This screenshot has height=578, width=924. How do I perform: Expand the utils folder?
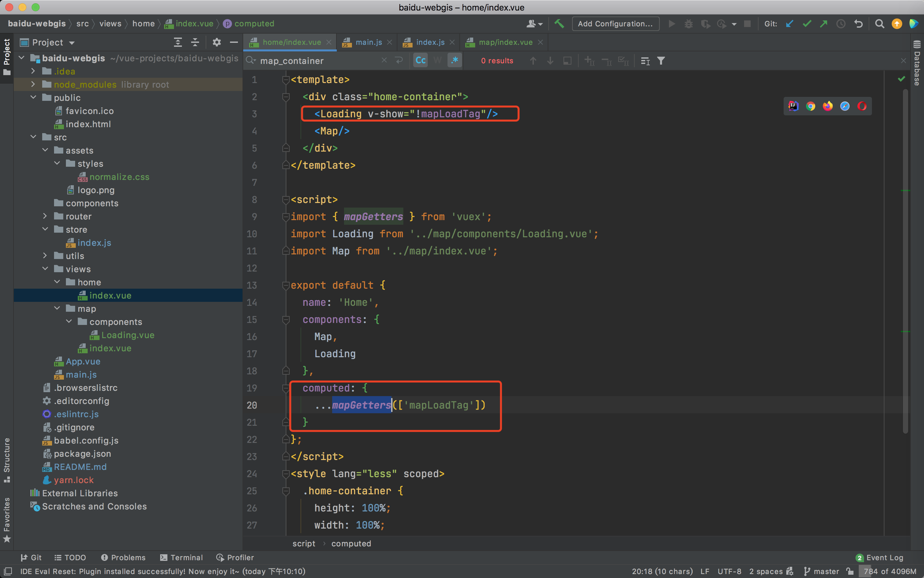(x=45, y=255)
